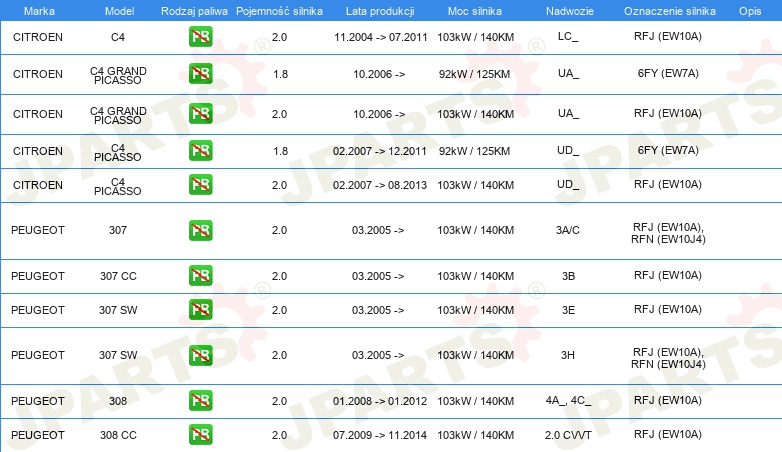The height and width of the screenshot is (452, 782).
Task: Click the fuel icon in the 307 SW 3H row
Action: (x=200, y=355)
